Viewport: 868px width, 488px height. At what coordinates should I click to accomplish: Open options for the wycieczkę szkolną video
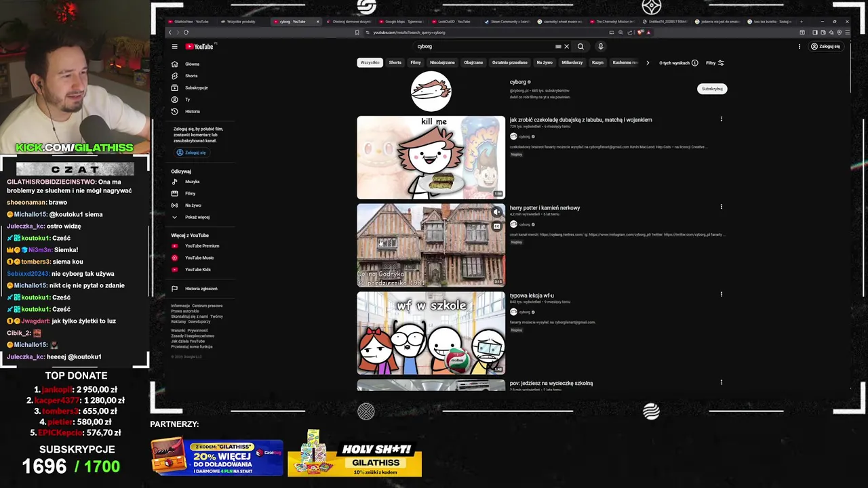pos(721,382)
